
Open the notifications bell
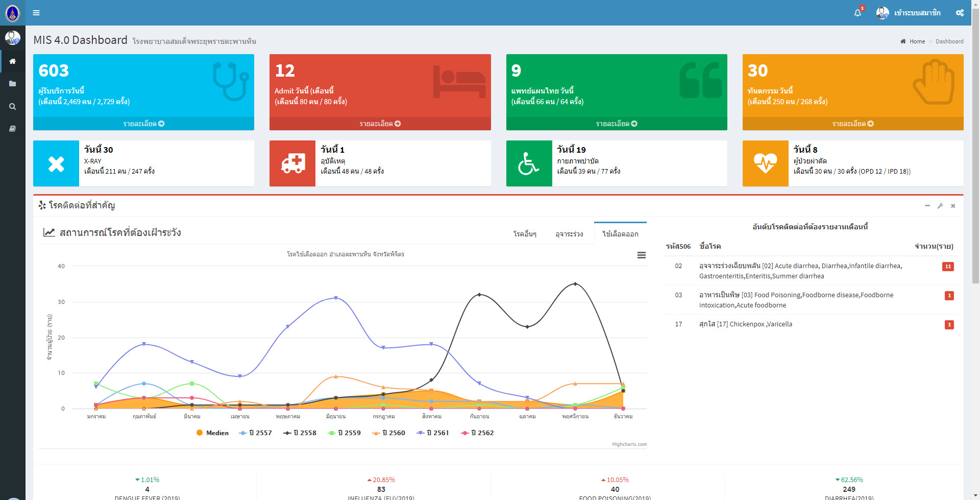pos(857,13)
